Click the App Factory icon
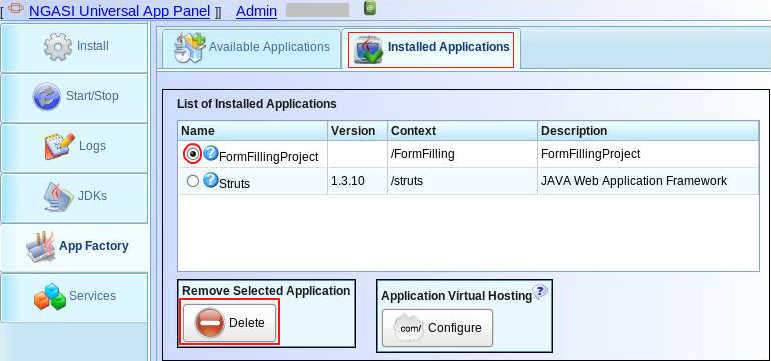Image resolution: width=771 pixels, height=361 pixels. [x=41, y=246]
